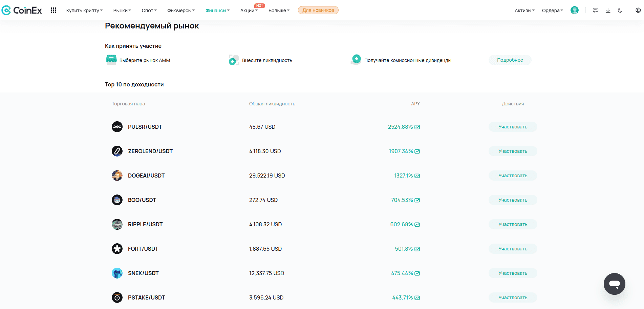Click the APY column header
Screen dimensions: 644x309
click(415, 104)
